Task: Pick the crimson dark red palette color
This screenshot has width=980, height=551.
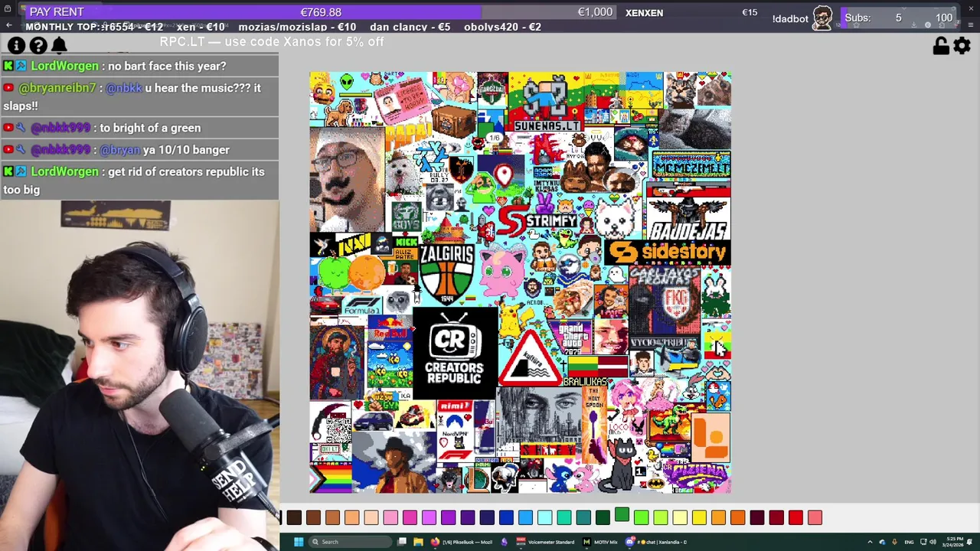Action: (x=776, y=518)
